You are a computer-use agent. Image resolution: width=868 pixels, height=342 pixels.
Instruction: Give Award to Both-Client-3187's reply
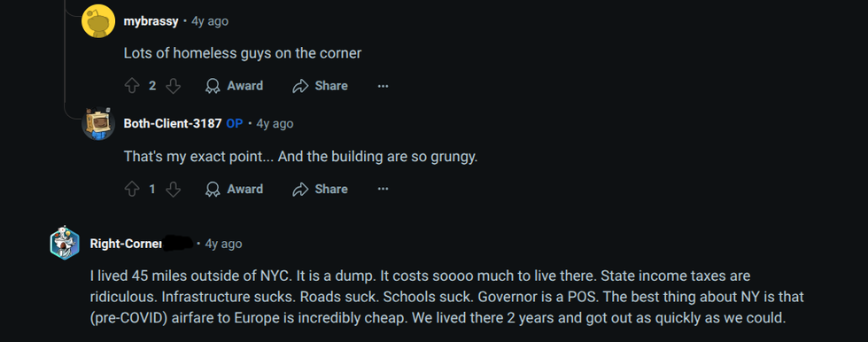(x=234, y=190)
